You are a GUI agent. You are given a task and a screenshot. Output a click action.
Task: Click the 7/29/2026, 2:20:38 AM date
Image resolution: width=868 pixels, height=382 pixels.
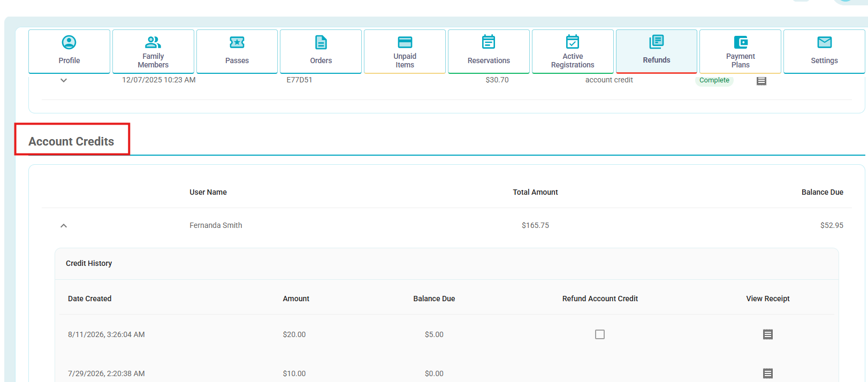click(x=106, y=373)
